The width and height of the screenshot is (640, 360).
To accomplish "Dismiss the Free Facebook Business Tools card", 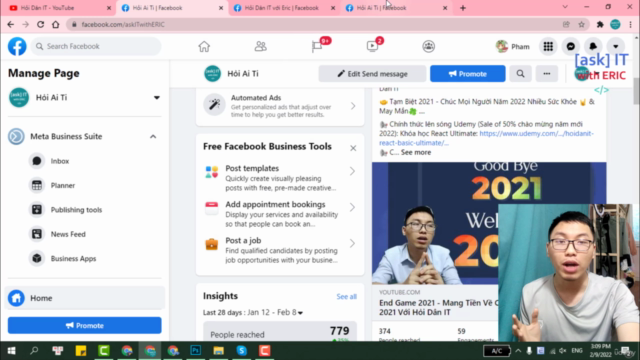I will (x=353, y=148).
